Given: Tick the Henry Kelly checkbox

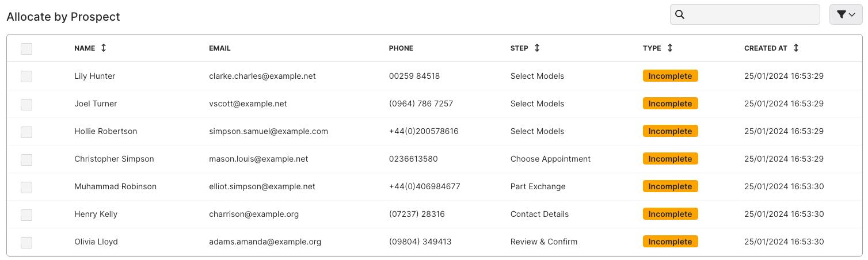Looking at the screenshot, I should click(x=26, y=215).
